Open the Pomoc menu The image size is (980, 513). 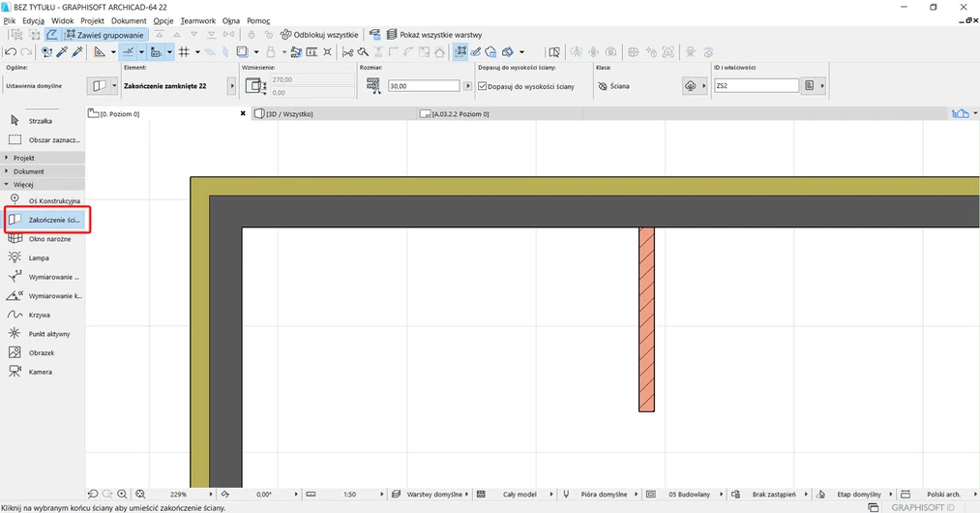coord(258,20)
